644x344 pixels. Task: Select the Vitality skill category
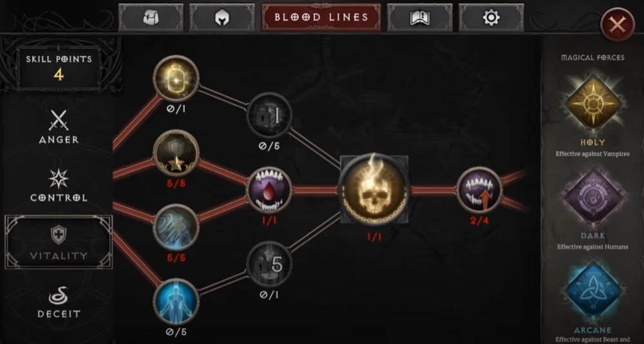tap(59, 242)
